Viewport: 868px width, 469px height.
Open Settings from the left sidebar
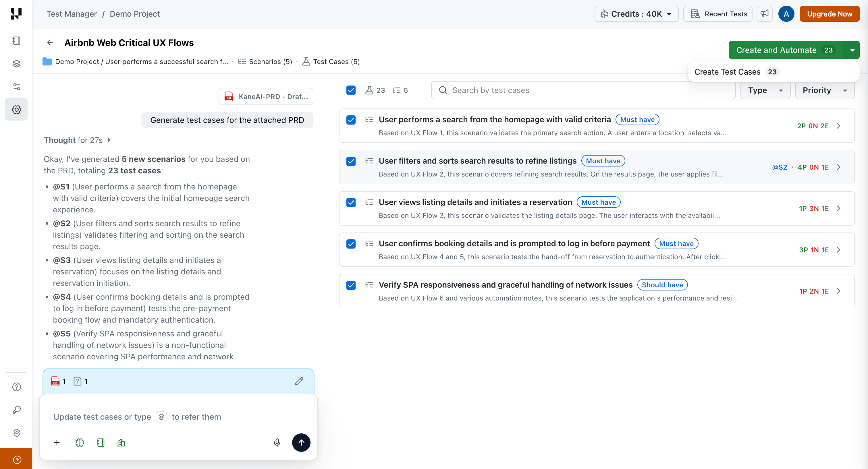click(x=16, y=109)
